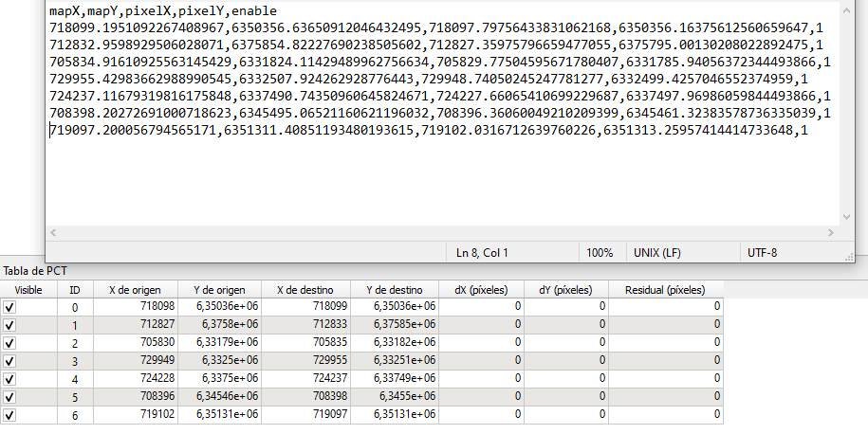Click the X de destino column header
Viewport: 868px width, 434px height.
(x=305, y=290)
